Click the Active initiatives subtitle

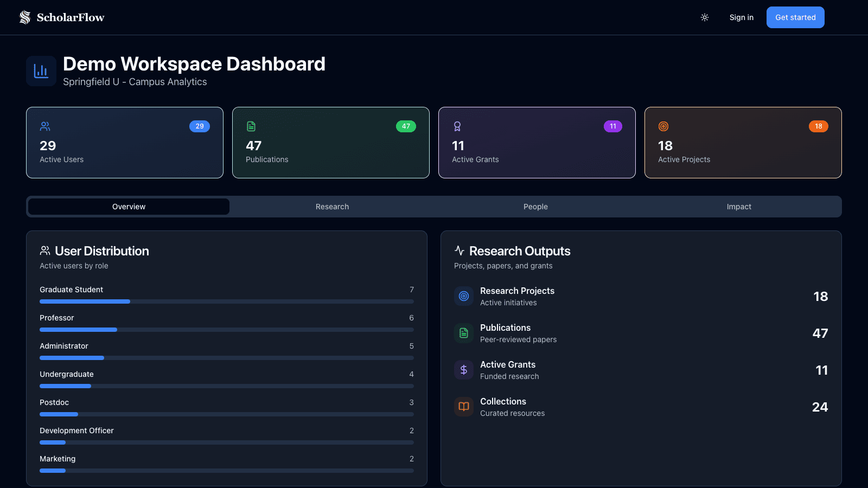[508, 303]
